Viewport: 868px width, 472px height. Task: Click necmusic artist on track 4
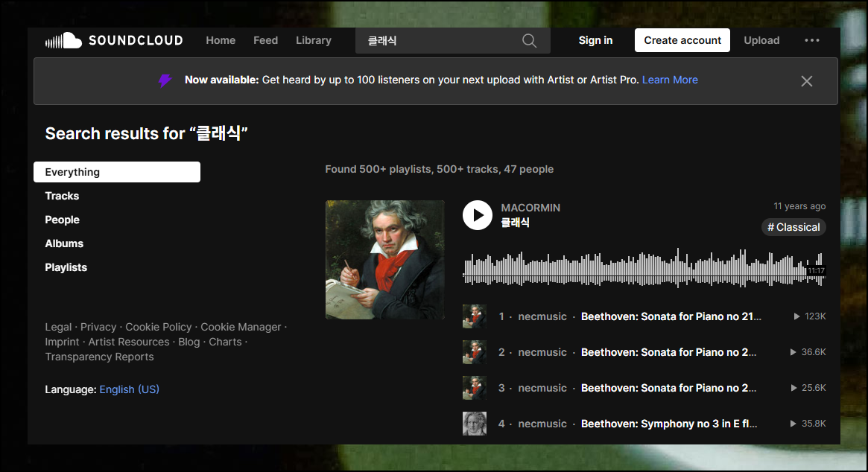coord(542,424)
